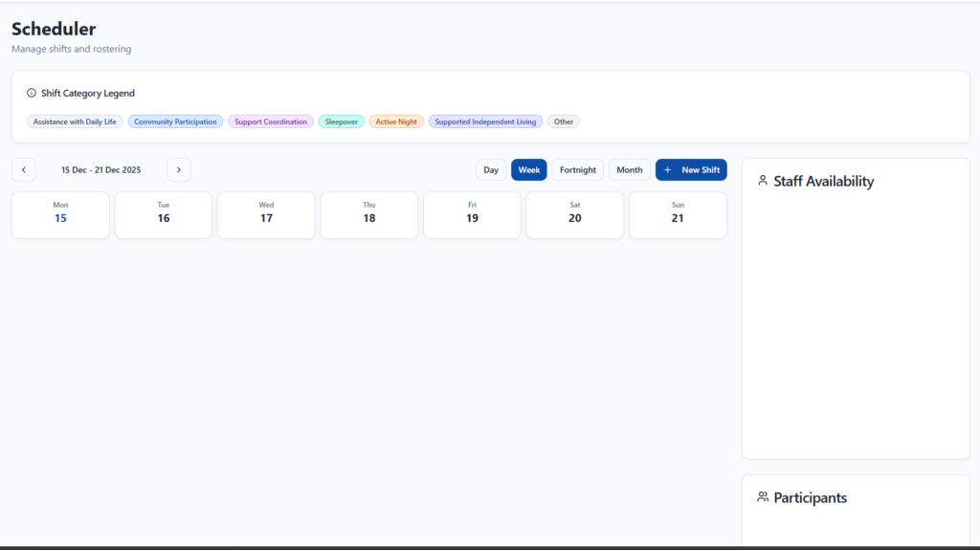Image resolution: width=980 pixels, height=550 pixels.
Task: Go to next week with right chevron
Action: (178, 170)
